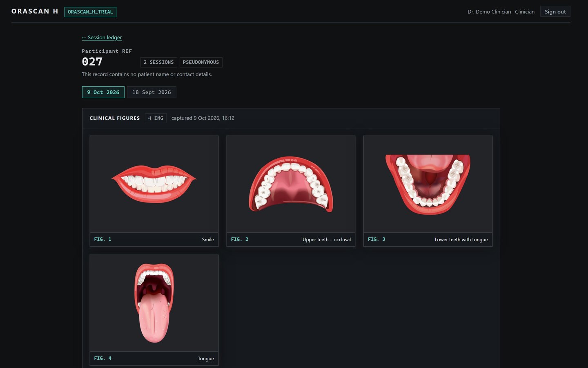
Task: Open the Tongue figure image
Action: [154, 303]
